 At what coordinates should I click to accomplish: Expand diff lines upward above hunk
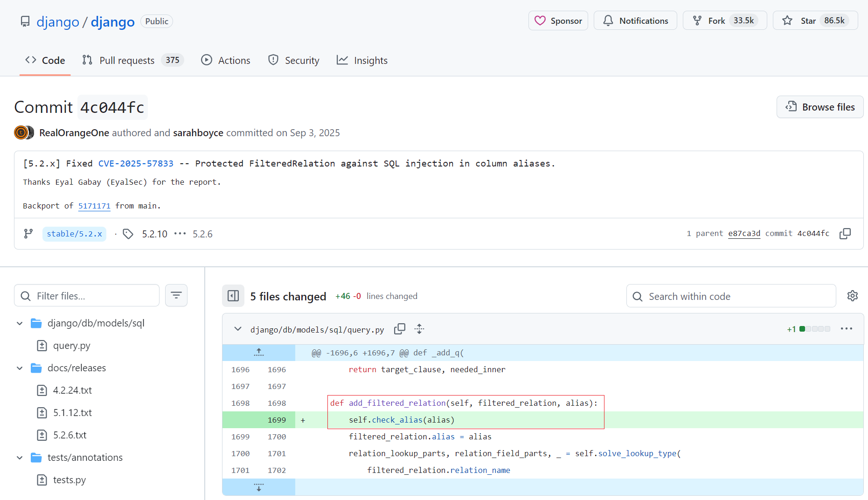click(x=259, y=353)
